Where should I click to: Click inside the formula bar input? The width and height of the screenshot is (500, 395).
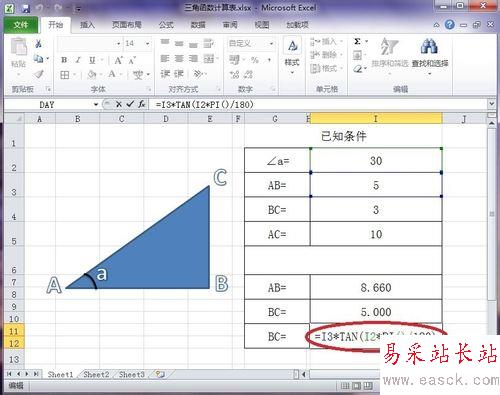tap(318, 104)
